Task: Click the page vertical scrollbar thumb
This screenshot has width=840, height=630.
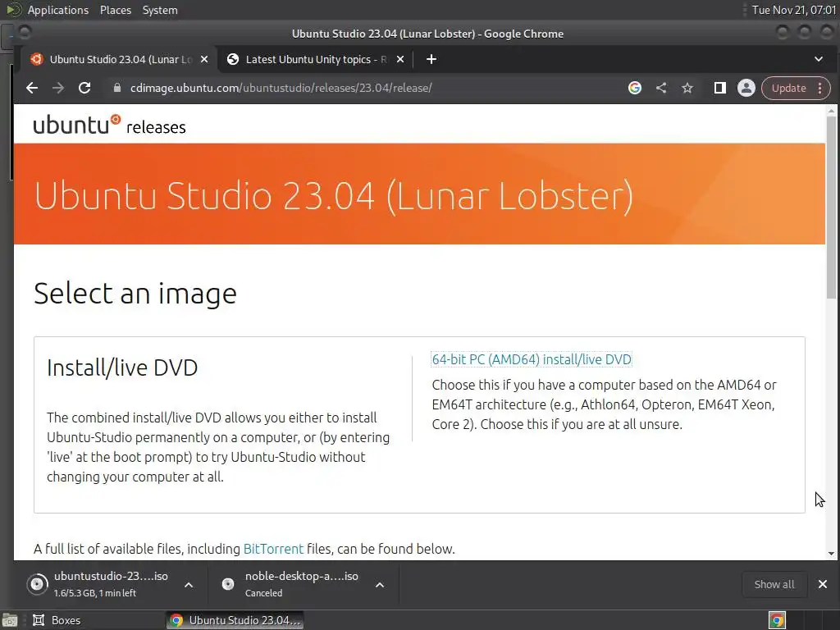Action: 831,208
